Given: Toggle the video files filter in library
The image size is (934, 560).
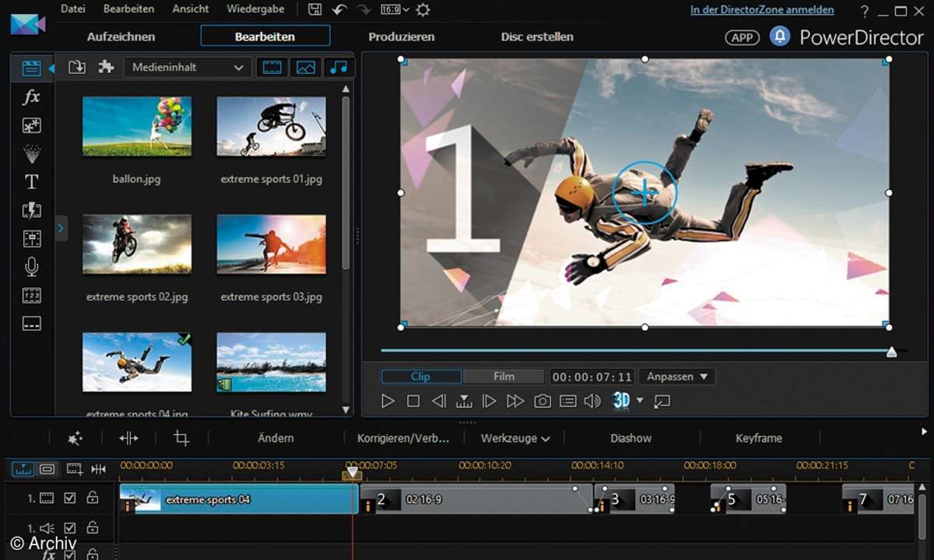Looking at the screenshot, I should tap(272, 68).
